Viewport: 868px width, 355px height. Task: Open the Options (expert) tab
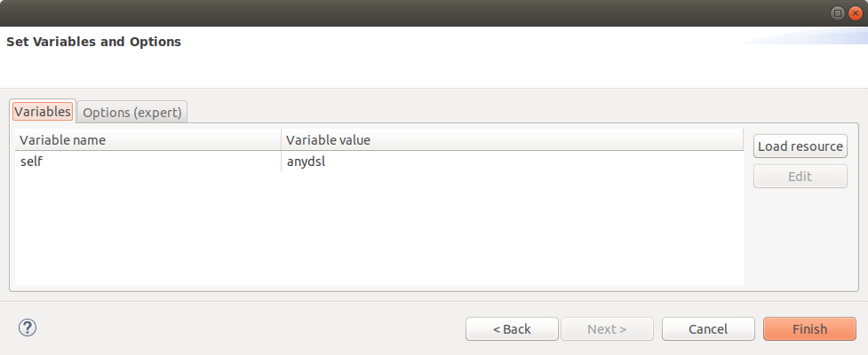pyautogui.click(x=132, y=113)
